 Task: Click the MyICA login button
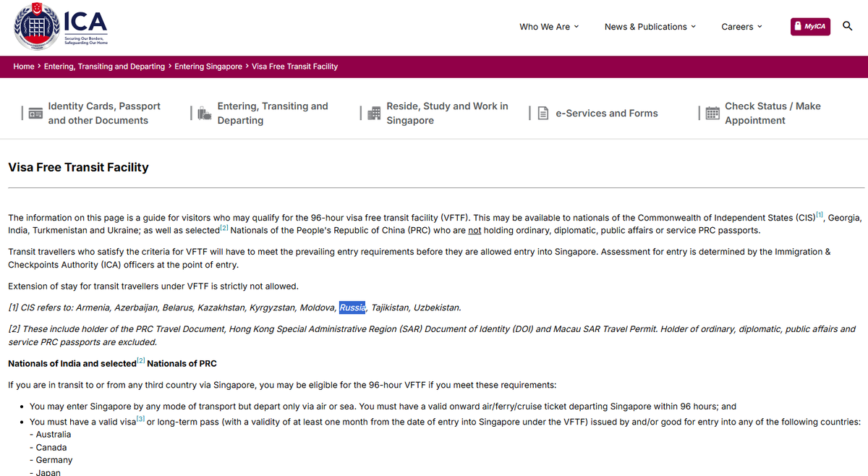[x=811, y=27]
